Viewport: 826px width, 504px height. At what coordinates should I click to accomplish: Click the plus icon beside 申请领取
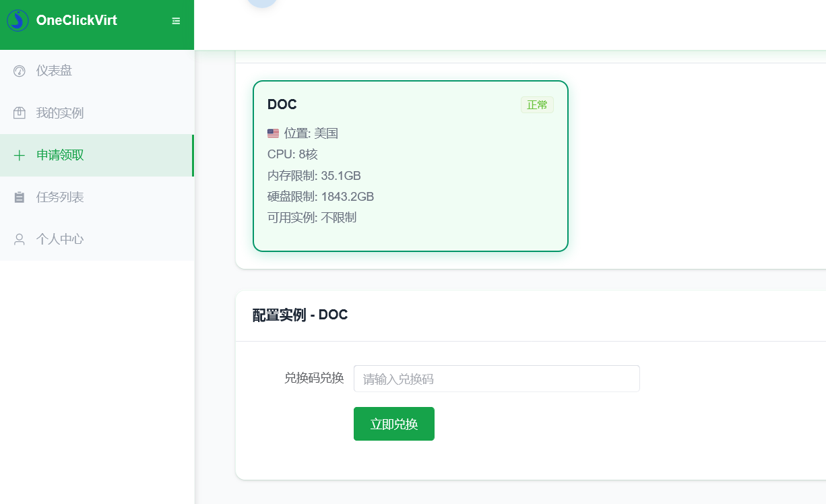pos(20,156)
